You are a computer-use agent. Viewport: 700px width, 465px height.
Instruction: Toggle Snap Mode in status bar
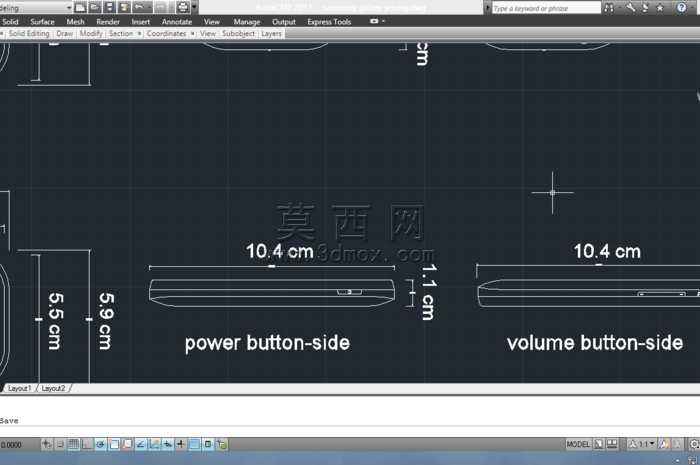(x=60, y=444)
